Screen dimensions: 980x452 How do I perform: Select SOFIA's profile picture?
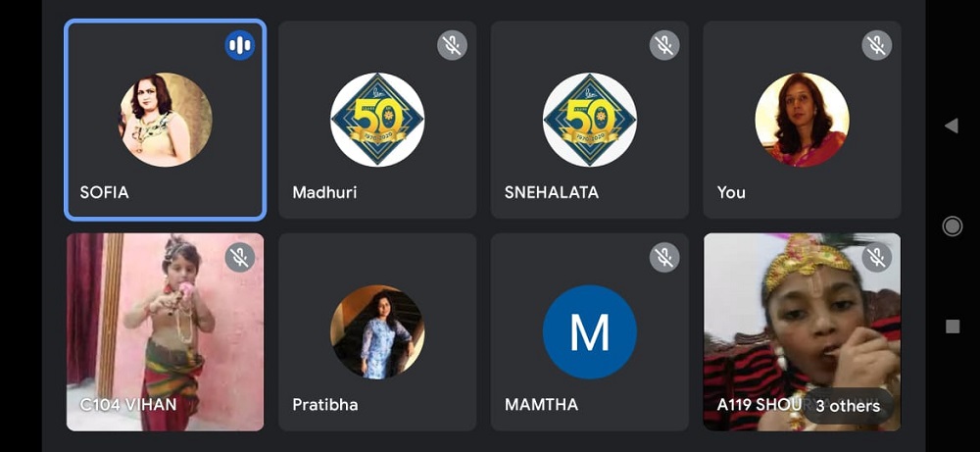(x=165, y=120)
